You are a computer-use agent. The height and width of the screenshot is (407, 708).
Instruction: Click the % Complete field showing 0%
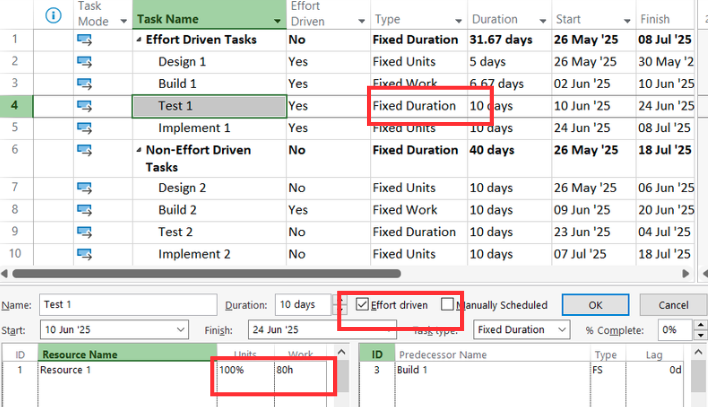676,330
